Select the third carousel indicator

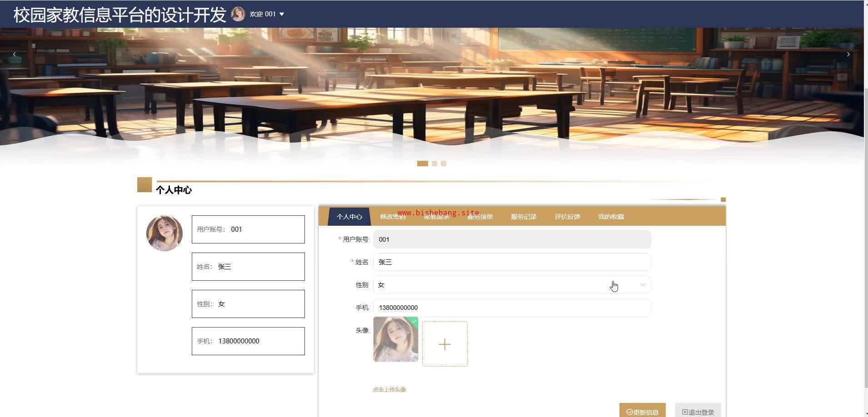pyautogui.click(x=444, y=164)
